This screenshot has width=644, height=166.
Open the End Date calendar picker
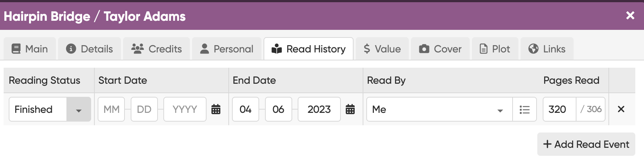point(350,109)
